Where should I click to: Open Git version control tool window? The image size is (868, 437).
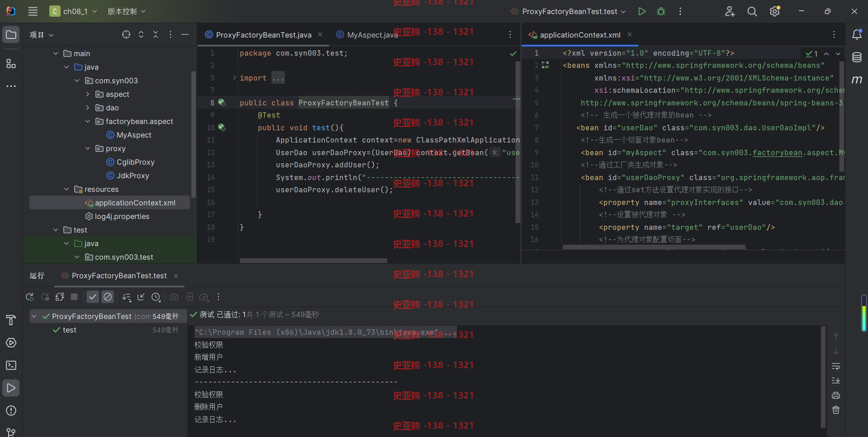pos(11,432)
